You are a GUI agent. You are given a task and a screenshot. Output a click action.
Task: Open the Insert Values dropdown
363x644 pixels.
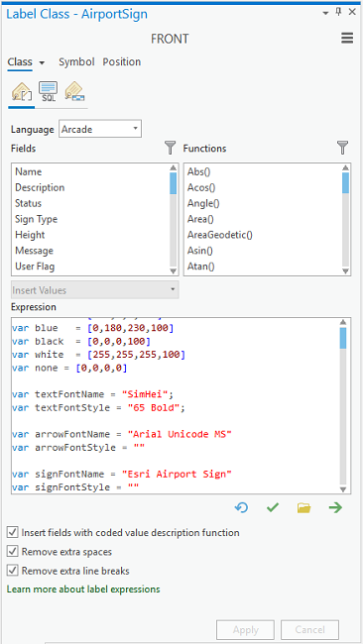point(95,290)
